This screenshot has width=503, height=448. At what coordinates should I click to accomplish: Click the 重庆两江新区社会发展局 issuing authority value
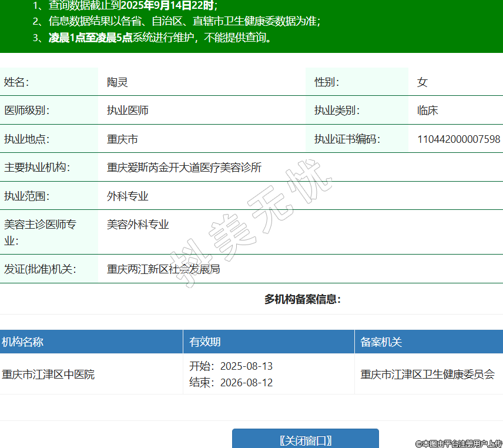click(x=163, y=269)
